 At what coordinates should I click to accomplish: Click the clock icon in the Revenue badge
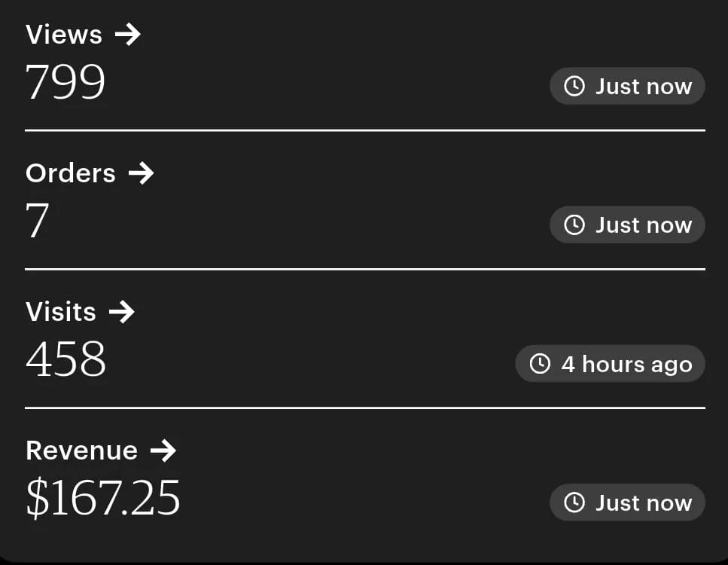(x=574, y=502)
